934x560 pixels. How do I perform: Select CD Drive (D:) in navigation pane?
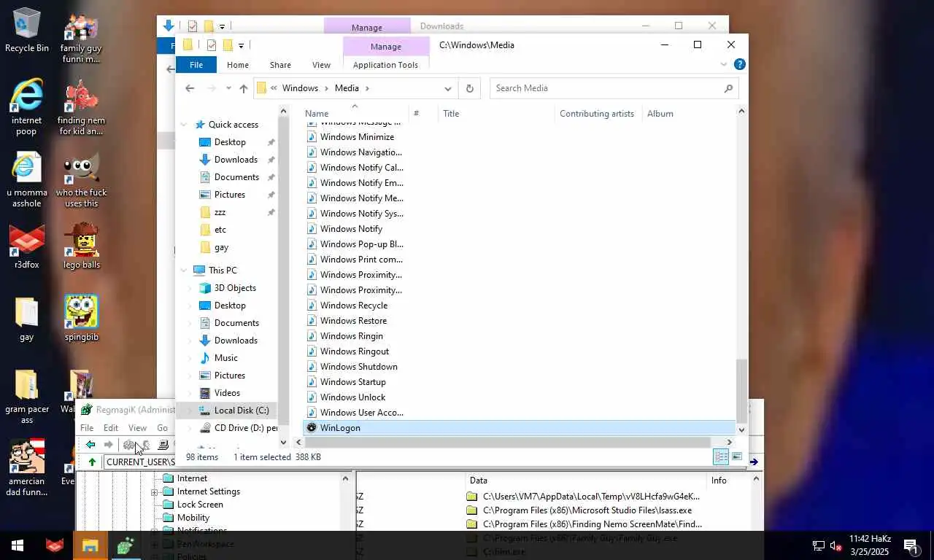pyautogui.click(x=245, y=428)
